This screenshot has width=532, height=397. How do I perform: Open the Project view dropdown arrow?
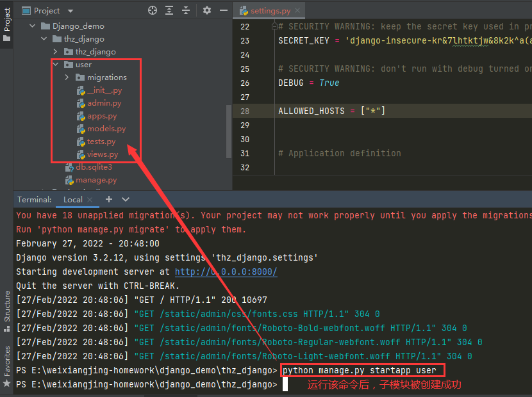tap(71, 11)
